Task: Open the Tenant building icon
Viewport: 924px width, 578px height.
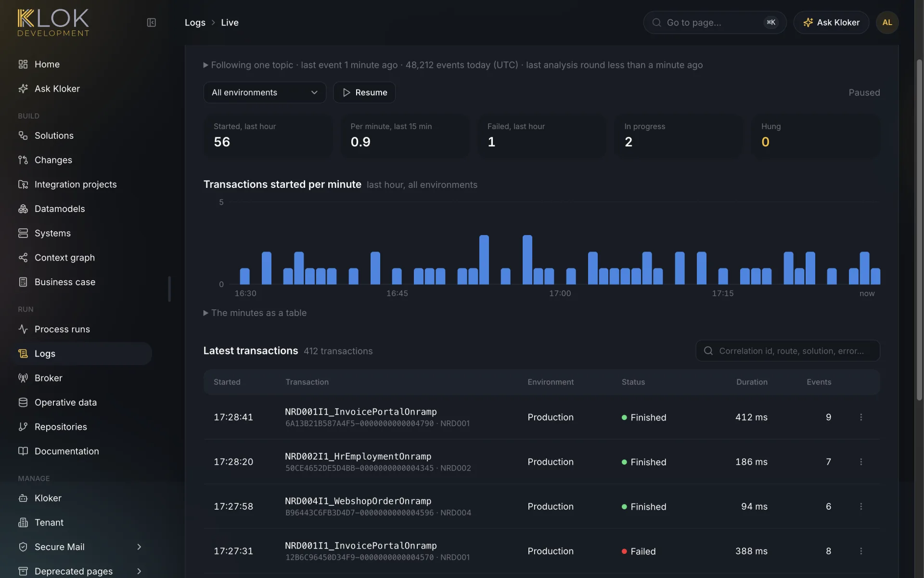Action: (x=23, y=523)
